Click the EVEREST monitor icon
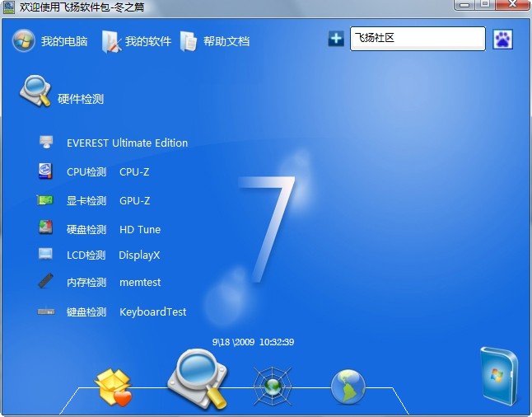 46,142
